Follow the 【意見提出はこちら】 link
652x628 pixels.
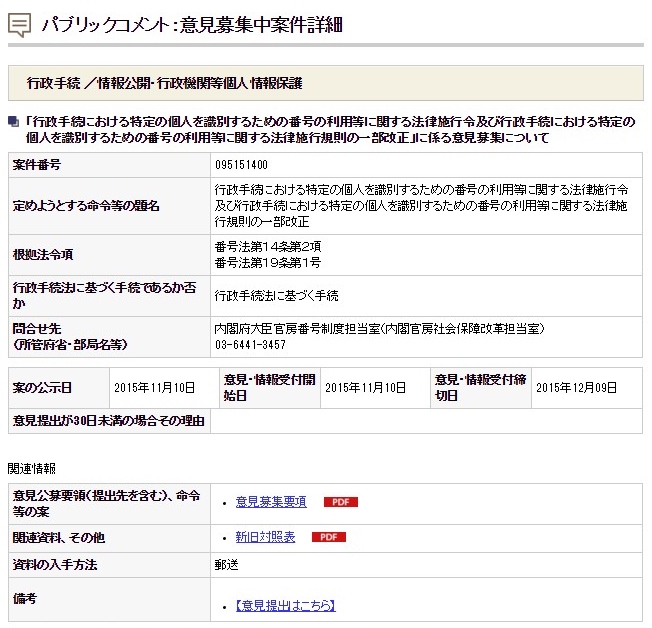pos(285,605)
